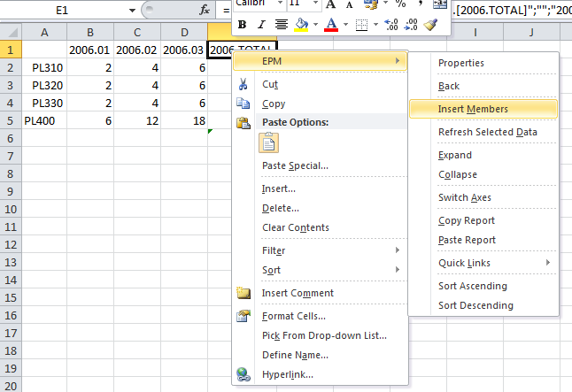Click the Hyperlink globe icon
The height and width of the screenshot is (392, 572).
243,374
